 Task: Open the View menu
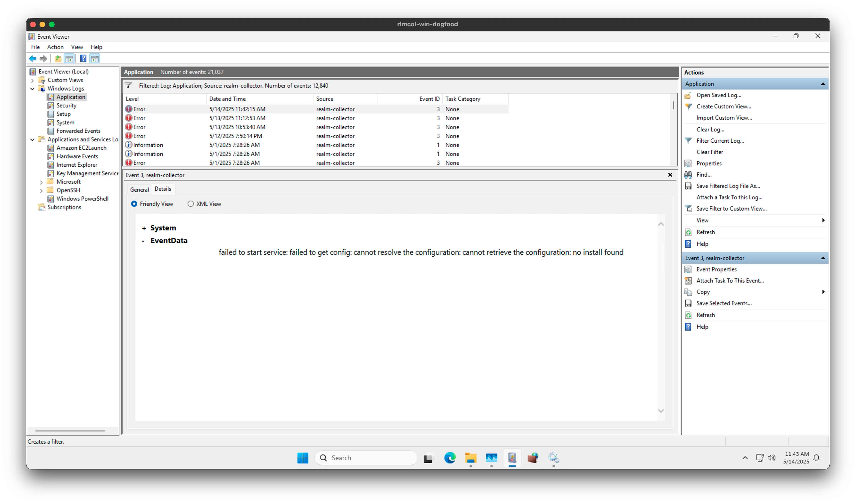[77, 47]
